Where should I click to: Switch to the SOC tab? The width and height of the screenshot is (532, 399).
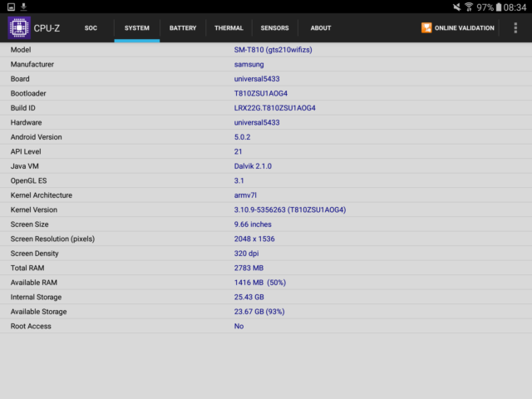pos(91,28)
